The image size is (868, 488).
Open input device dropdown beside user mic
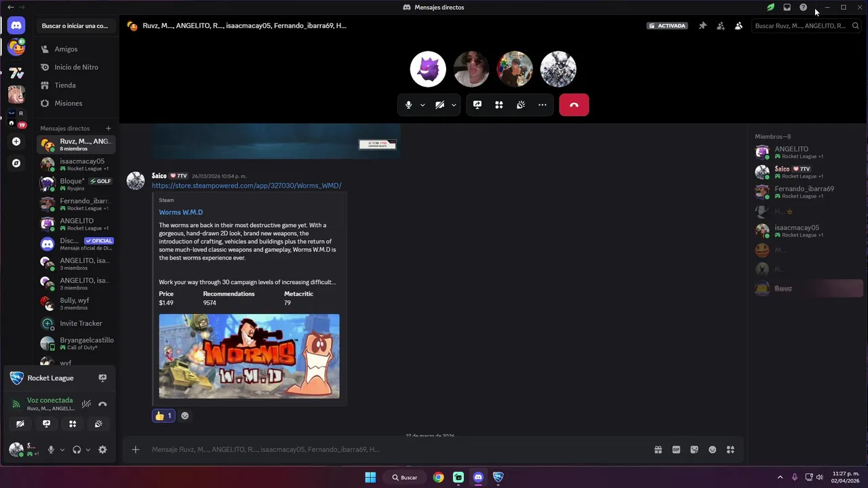62,449
